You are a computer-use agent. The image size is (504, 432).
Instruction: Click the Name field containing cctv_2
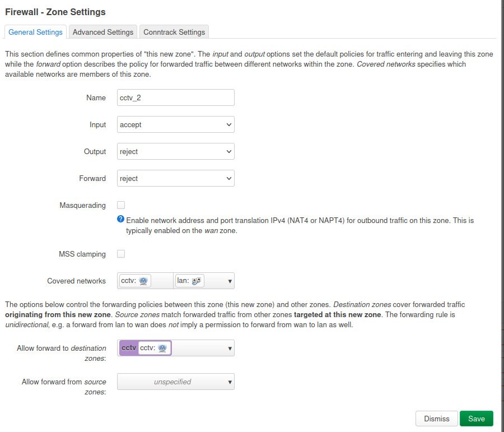[x=175, y=98]
